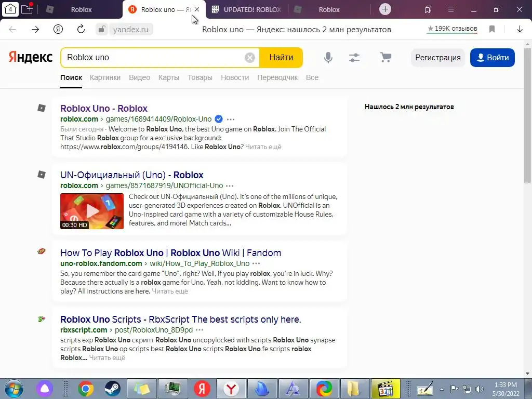This screenshot has height=399, width=532.
Task: Switch to the Карты tab
Action: tap(169, 78)
